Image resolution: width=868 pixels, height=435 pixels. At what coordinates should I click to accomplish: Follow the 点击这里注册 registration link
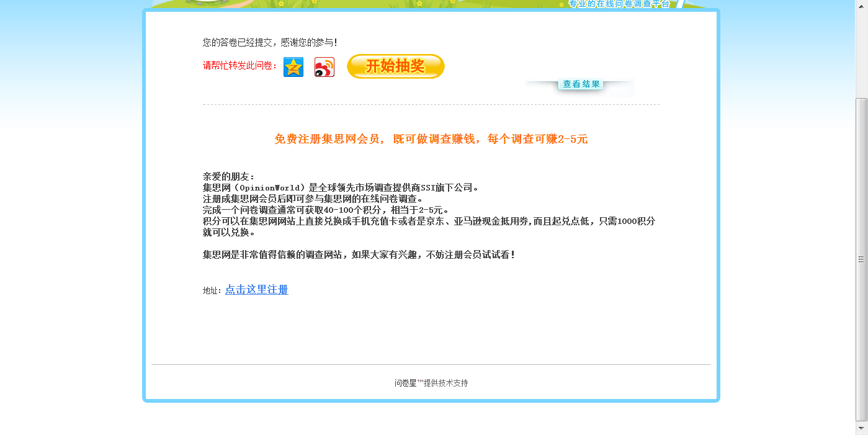click(x=257, y=290)
